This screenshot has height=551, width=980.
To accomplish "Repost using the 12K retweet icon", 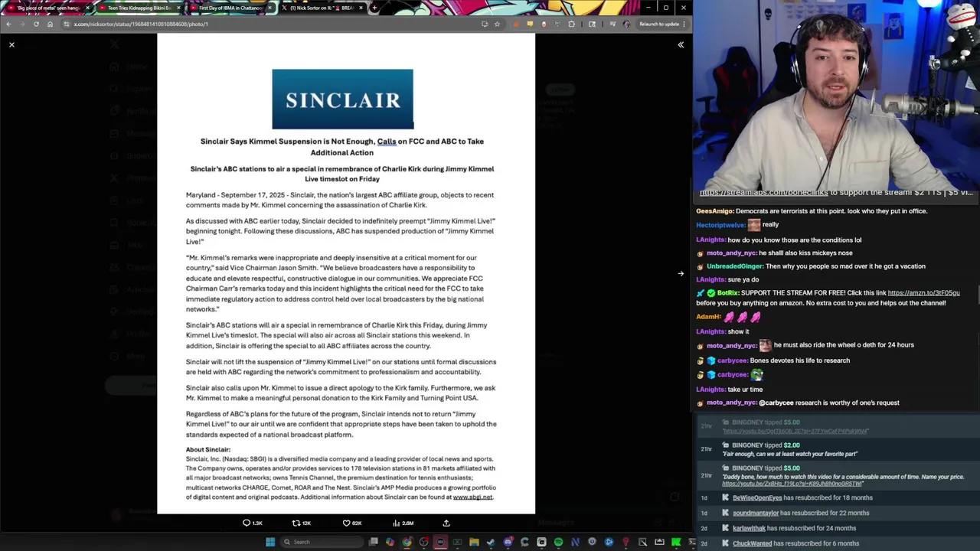I will (x=302, y=523).
